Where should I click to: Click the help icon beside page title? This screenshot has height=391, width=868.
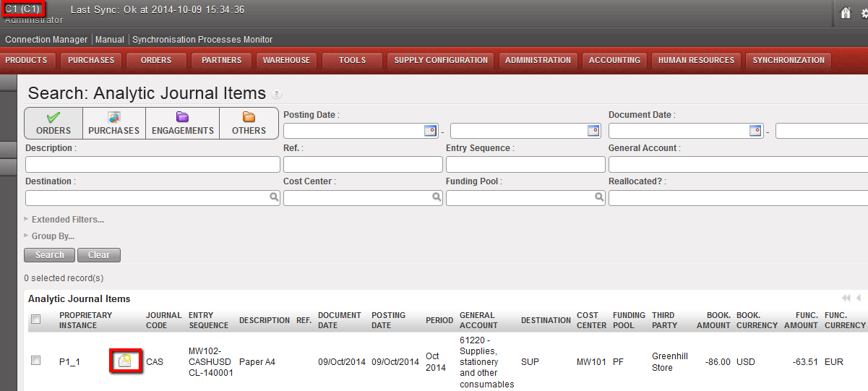(276, 95)
